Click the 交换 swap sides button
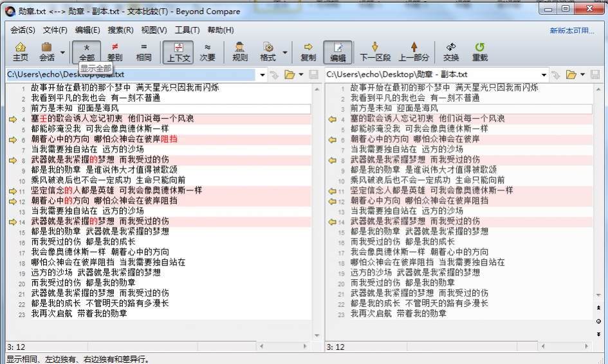608x364 pixels. (x=451, y=52)
